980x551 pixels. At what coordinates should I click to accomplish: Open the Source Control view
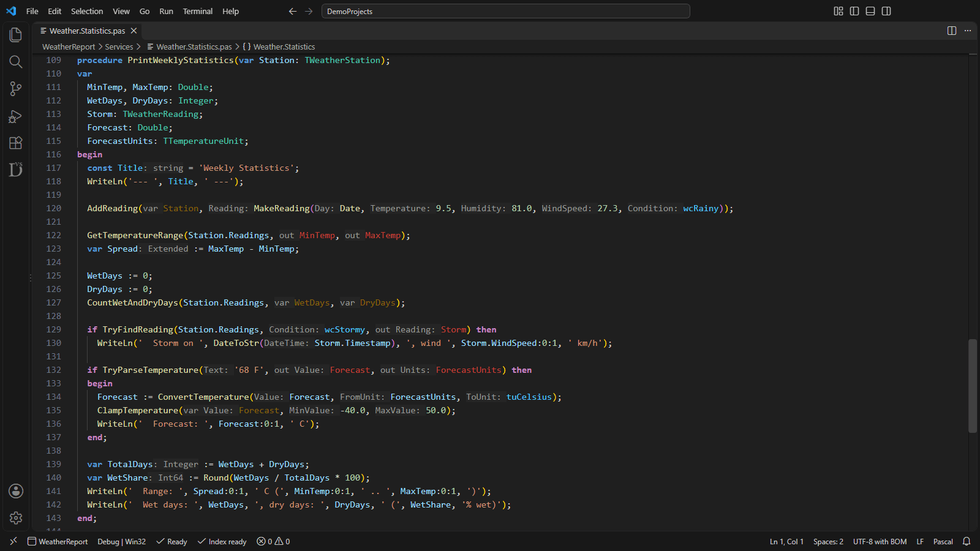click(16, 89)
